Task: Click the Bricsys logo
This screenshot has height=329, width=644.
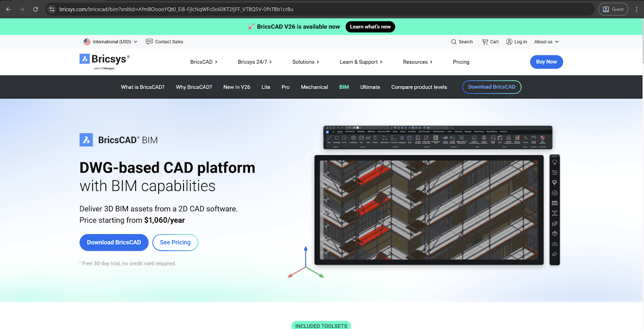Action: 105,61
